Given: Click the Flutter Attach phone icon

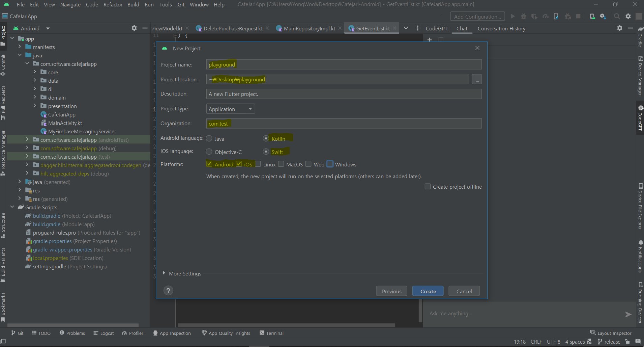Looking at the screenshot, I should pos(556,16).
